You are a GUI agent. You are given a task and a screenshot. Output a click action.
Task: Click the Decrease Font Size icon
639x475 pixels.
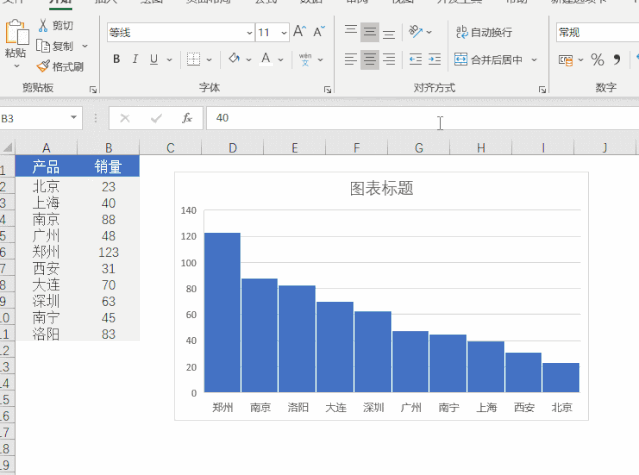[x=319, y=31]
